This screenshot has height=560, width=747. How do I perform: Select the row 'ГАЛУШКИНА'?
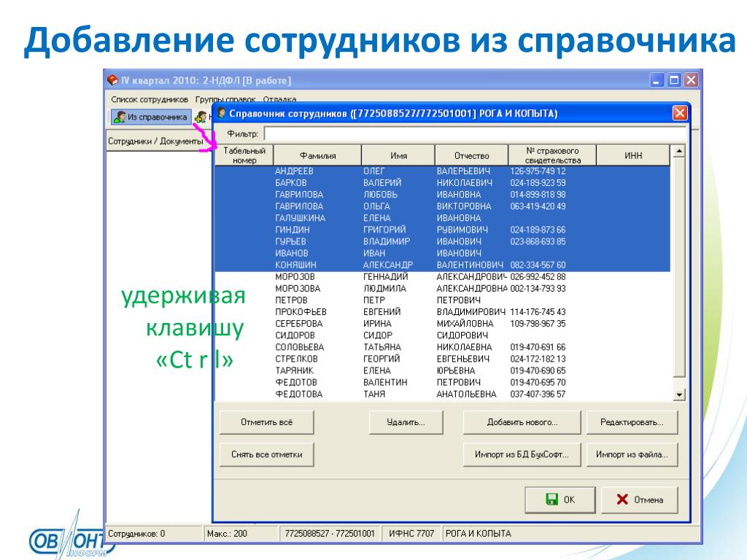pos(443,218)
